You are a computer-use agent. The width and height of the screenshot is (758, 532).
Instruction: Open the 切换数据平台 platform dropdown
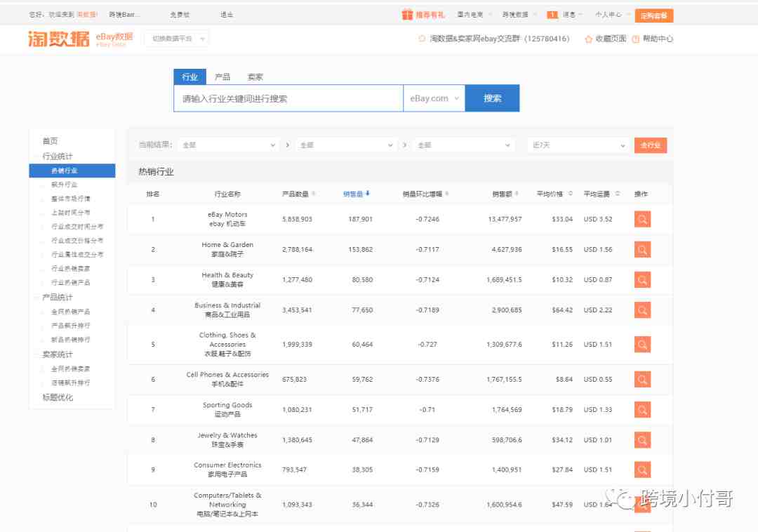tap(176, 39)
